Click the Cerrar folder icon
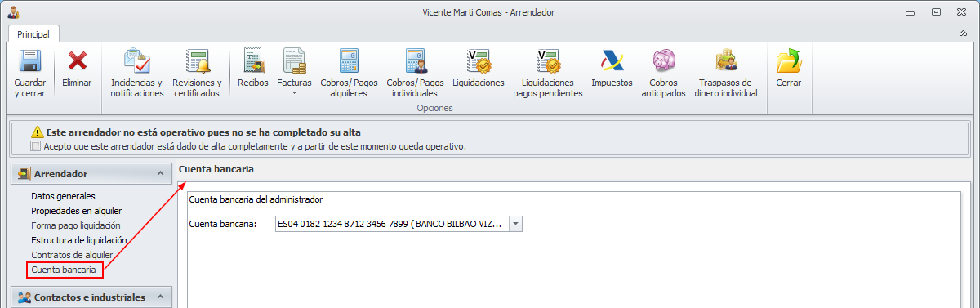The height and width of the screenshot is (308, 980). click(x=788, y=61)
